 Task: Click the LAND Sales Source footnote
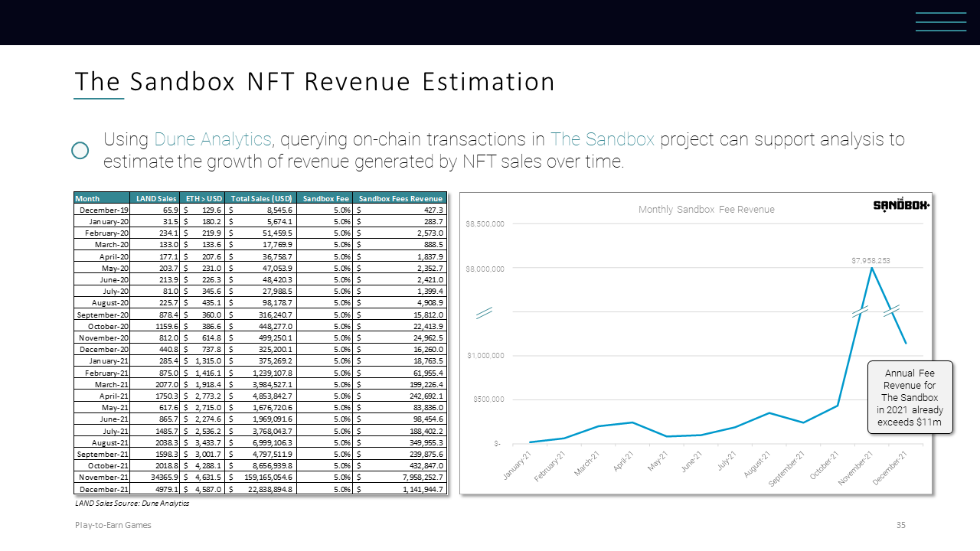(132, 504)
